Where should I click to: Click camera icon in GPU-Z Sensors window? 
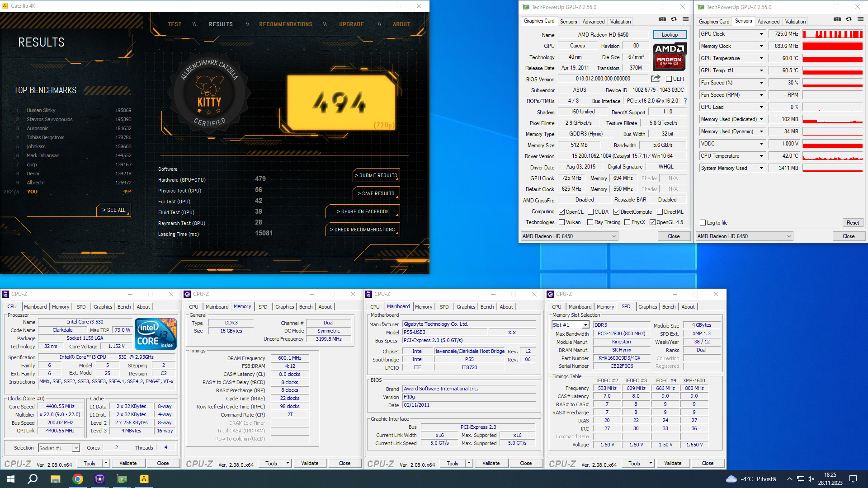pos(837,19)
